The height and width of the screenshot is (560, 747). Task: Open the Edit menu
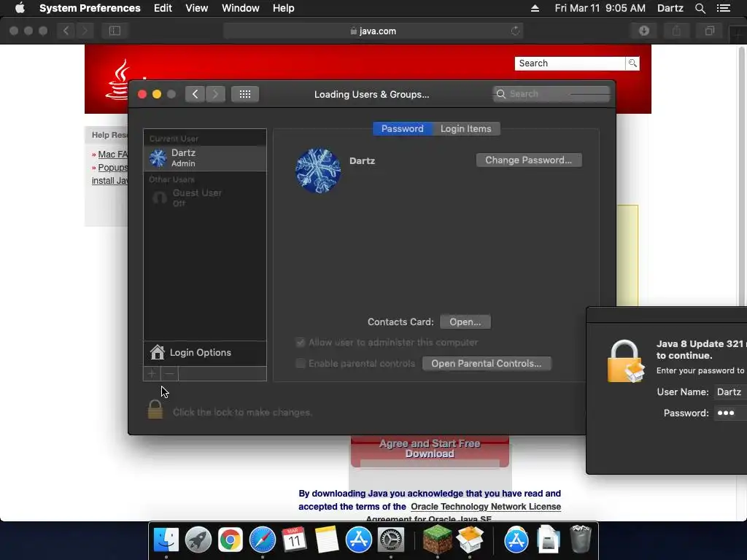click(163, 8)
